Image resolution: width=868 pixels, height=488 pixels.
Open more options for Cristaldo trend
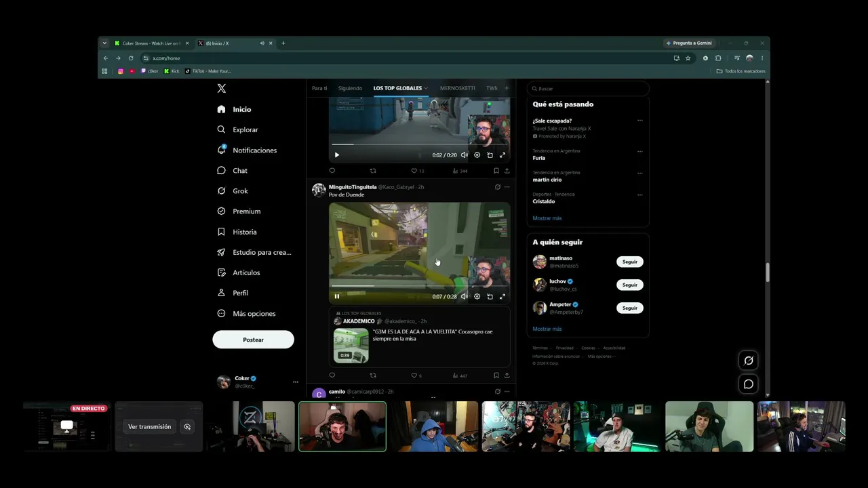point(639,195)
